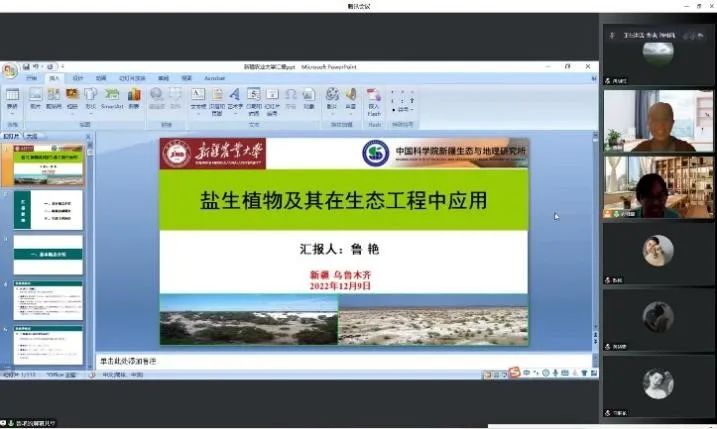The height and width of the screenshot is (429, 717).
Task: Select the third slide thumbnail
Action: pos(48,255)
